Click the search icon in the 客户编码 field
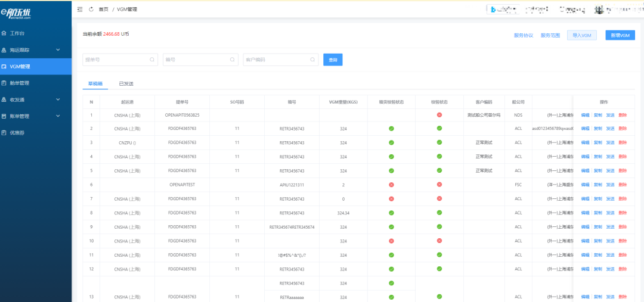 (312, 60)
